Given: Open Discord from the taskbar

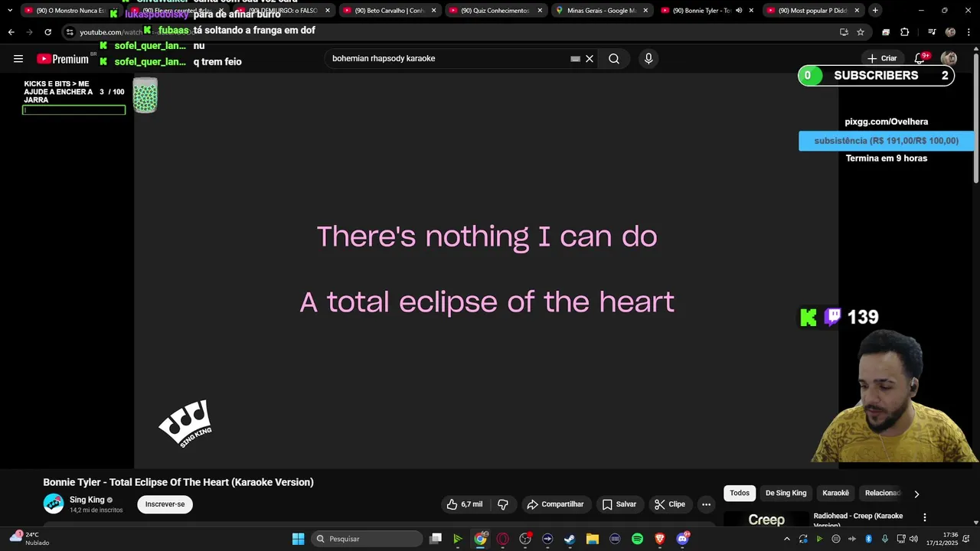Looking at the screenshot, I should click(x=682, y=539).
